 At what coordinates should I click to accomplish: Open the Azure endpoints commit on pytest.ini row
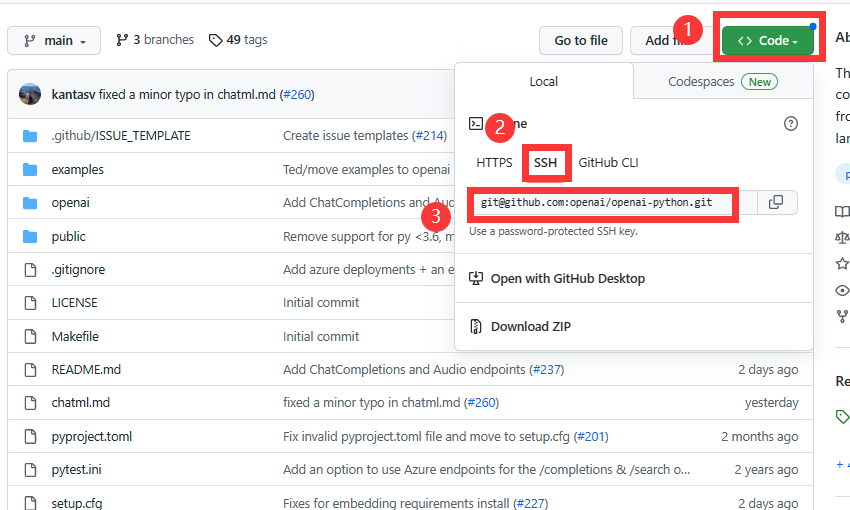[x=486, y=470]
